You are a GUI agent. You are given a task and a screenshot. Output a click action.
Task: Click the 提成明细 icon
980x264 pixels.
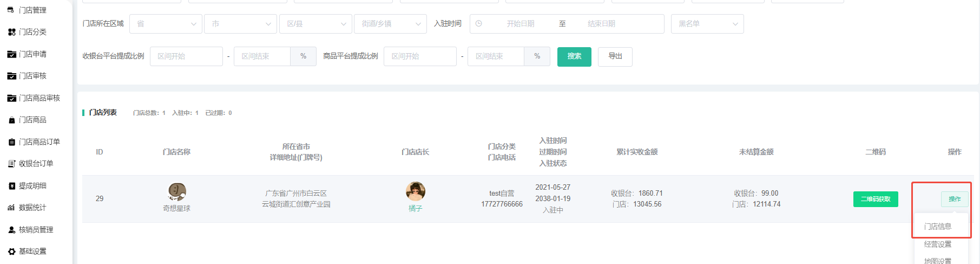point(11,186)
